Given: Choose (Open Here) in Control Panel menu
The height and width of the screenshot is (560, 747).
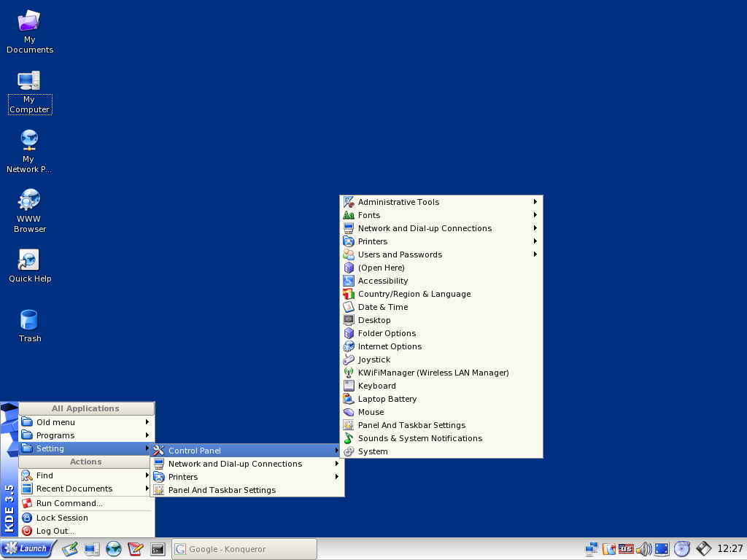Looking at the screenshot, I should coord(441,268).
